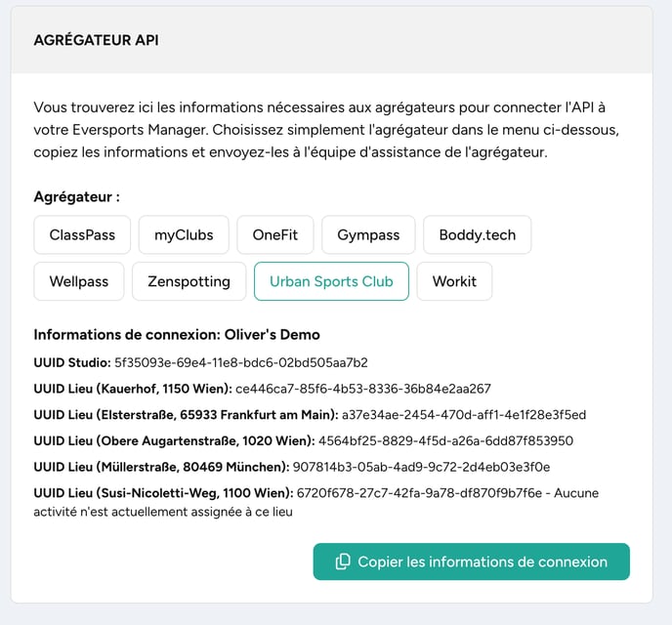Image resolution: width=672 pixels, height=625 pixels.
Task: Select the ClassPass aggregator
Action: tap(82, 234)
